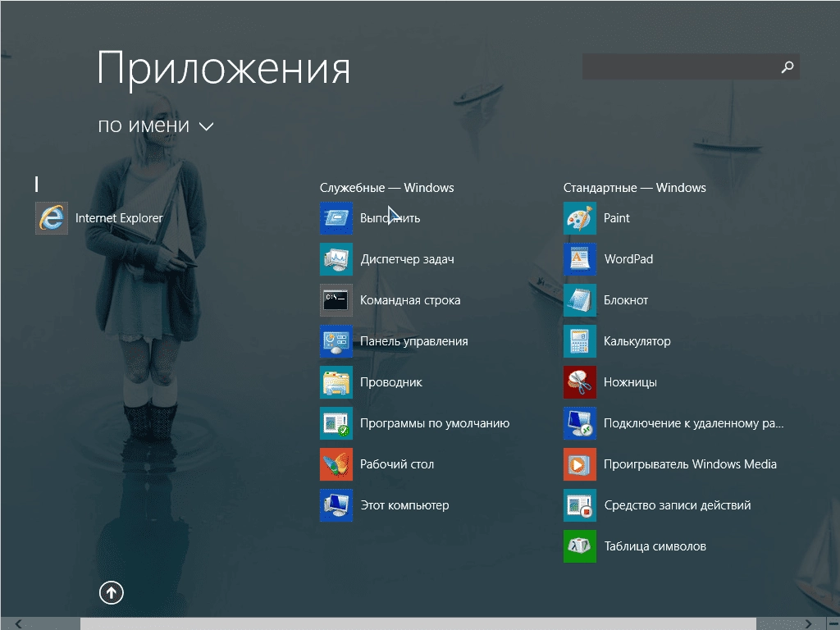The image size is (840, 630).
Task: Open the Internet Explorer icon
Action: [52, 218]
